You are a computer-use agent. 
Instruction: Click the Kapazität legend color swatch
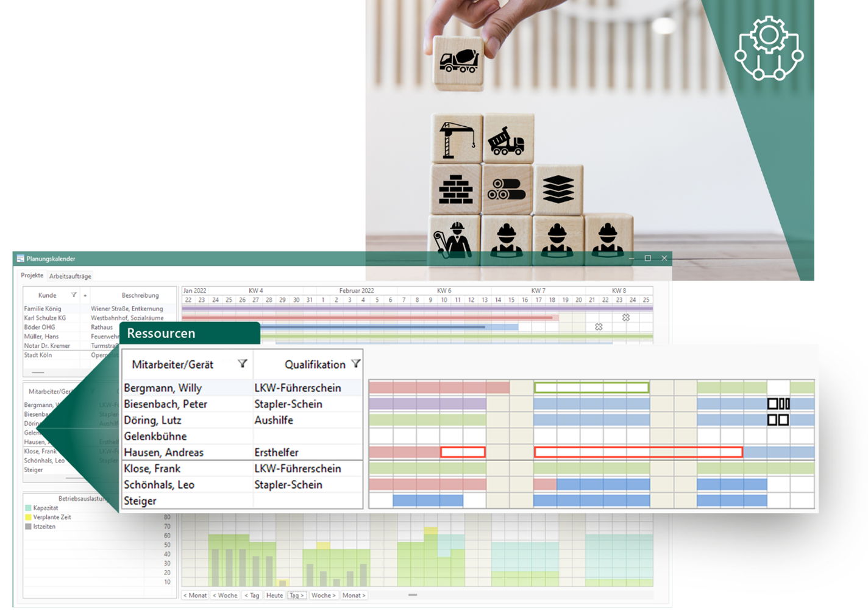pos(28,508)
